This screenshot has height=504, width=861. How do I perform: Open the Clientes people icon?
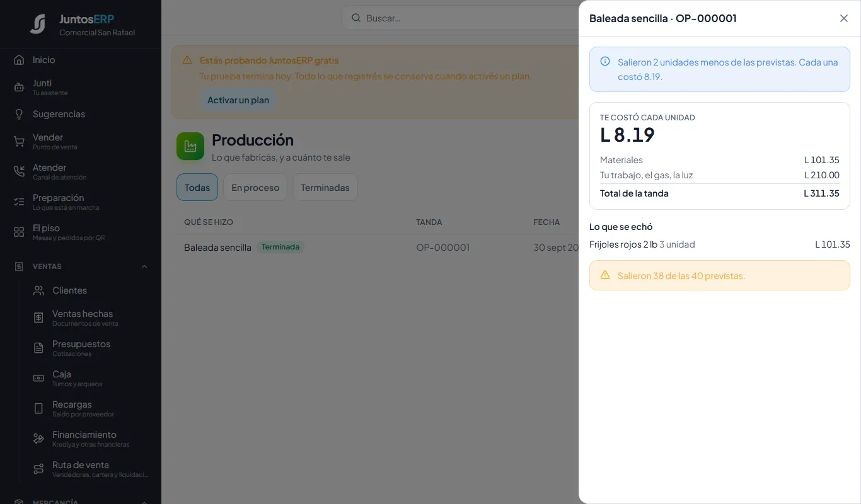[x=38, y=290]
